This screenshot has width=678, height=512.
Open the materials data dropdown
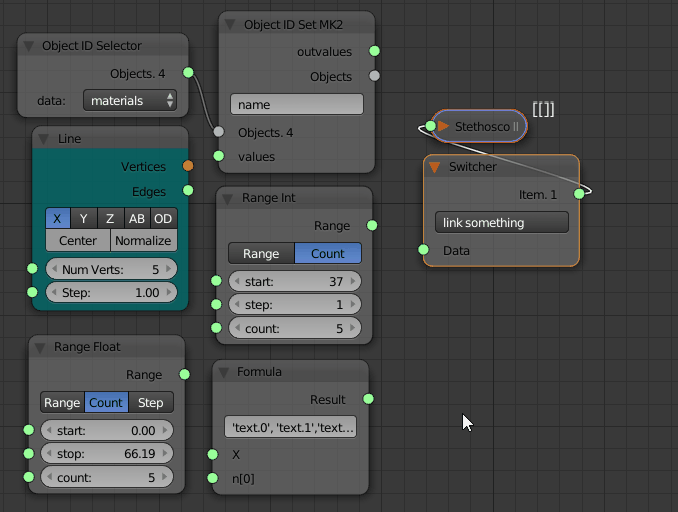(130, 100)
